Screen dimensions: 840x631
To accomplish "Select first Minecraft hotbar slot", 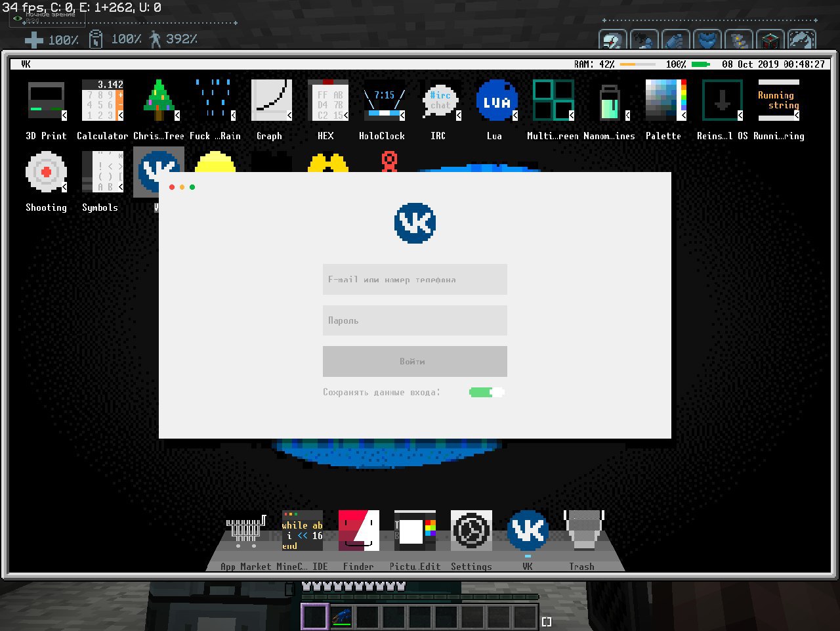I will (x=314, y=617).
